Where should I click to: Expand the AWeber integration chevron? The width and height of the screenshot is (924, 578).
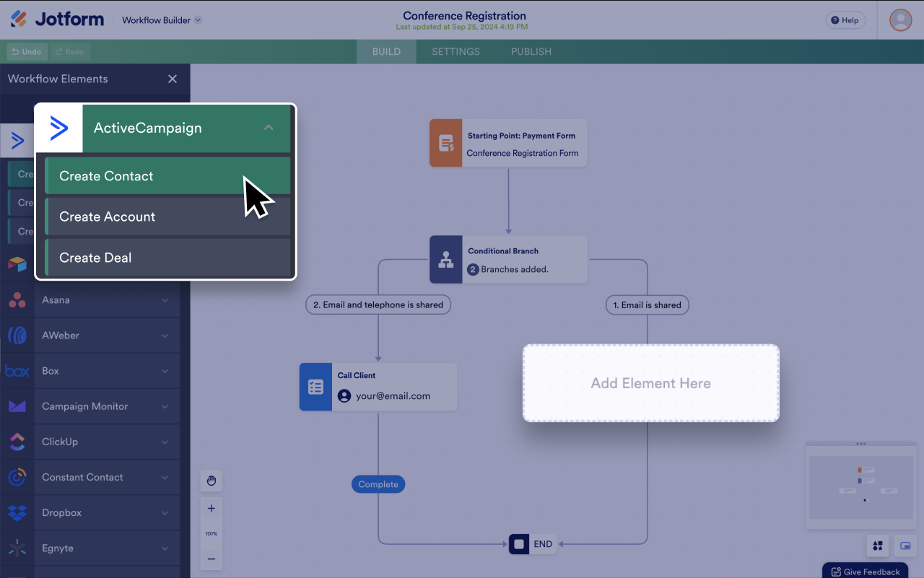point(165,336)
